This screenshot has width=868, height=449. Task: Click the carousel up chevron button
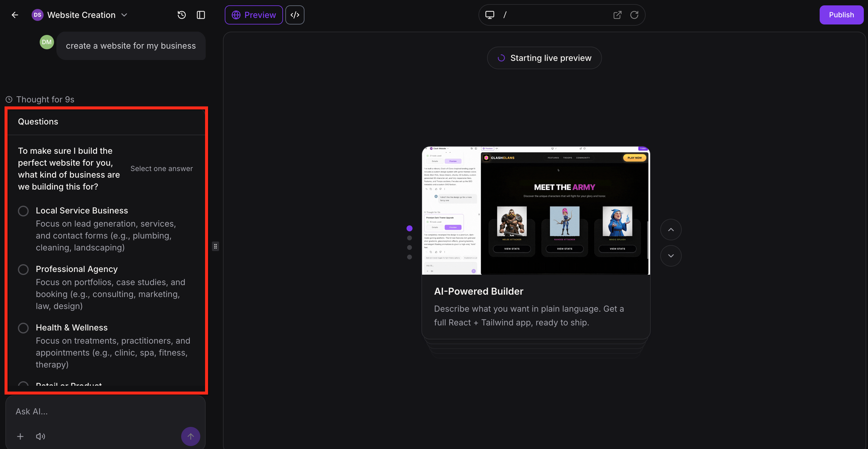click(670, 230)
